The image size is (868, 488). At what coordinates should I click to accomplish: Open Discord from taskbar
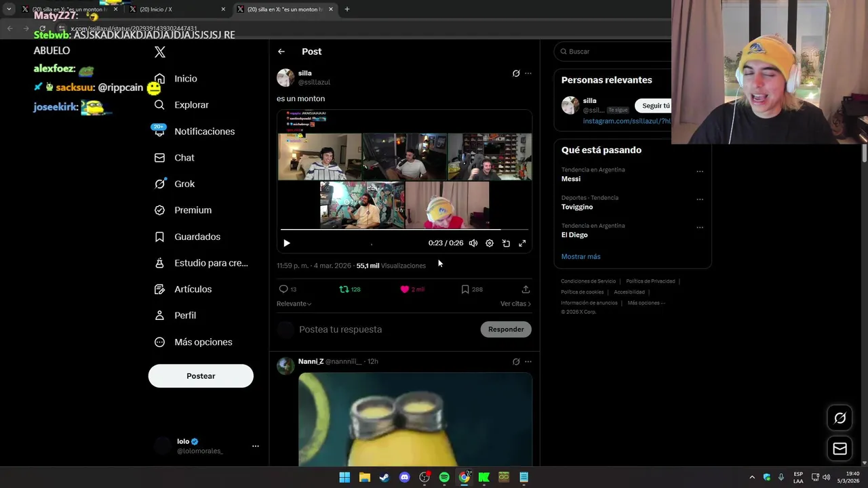(x=404, y=477)
